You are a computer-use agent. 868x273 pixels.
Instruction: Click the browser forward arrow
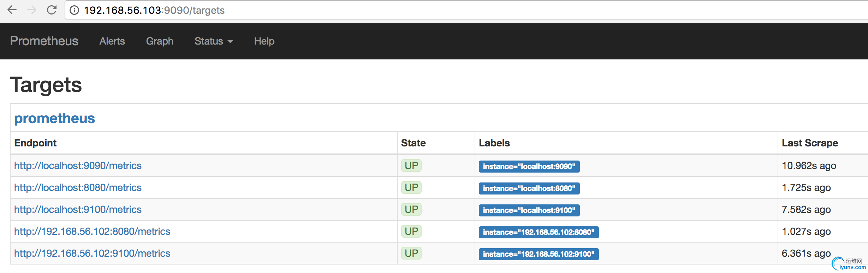(32, 10)
